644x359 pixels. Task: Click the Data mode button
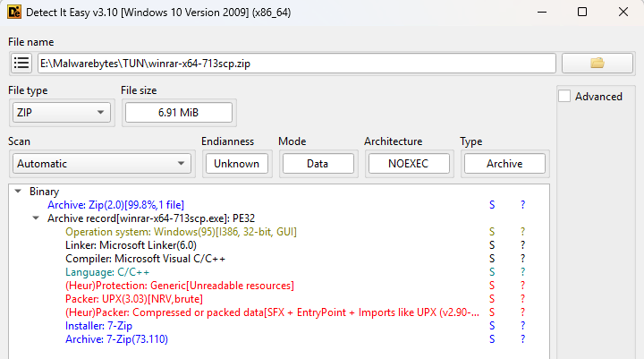[317, 164]
